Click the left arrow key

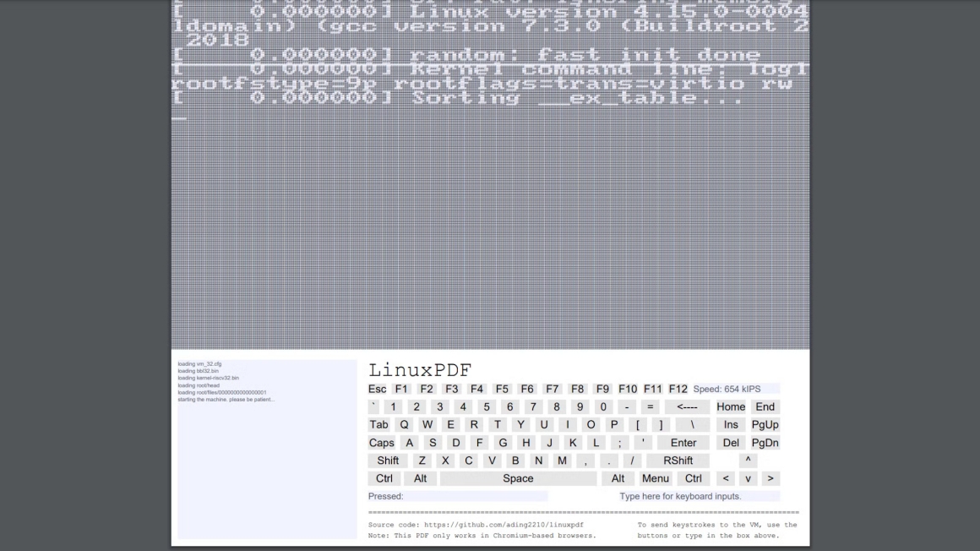point(726,478)
